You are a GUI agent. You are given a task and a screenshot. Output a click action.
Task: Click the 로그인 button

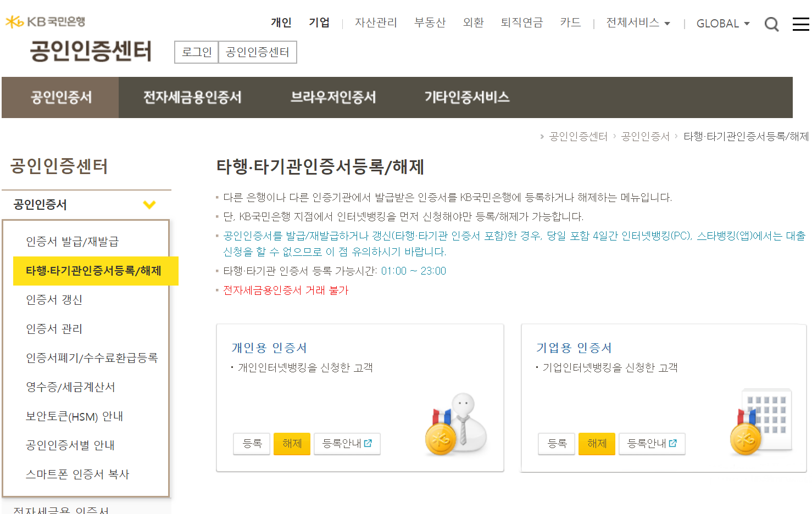tap(197, 52)
